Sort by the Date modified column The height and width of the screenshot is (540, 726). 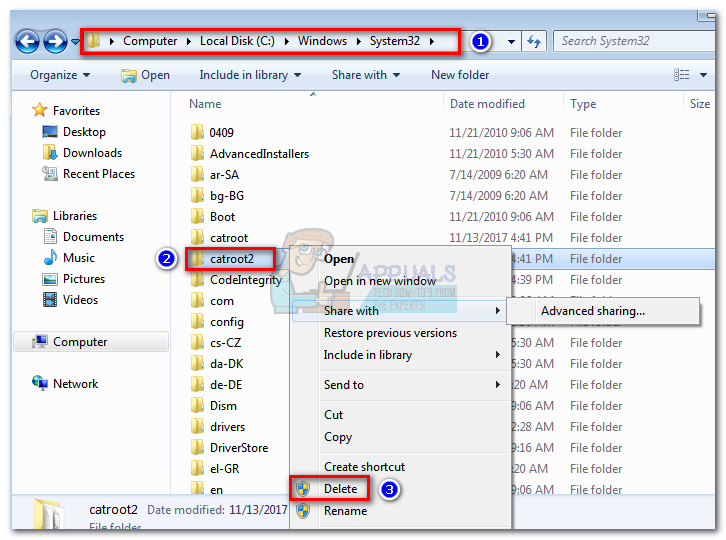coord(487,104)
